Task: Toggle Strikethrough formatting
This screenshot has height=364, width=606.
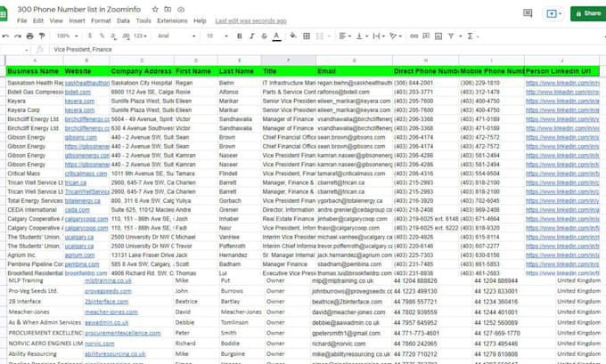Action: pos(264,36)
